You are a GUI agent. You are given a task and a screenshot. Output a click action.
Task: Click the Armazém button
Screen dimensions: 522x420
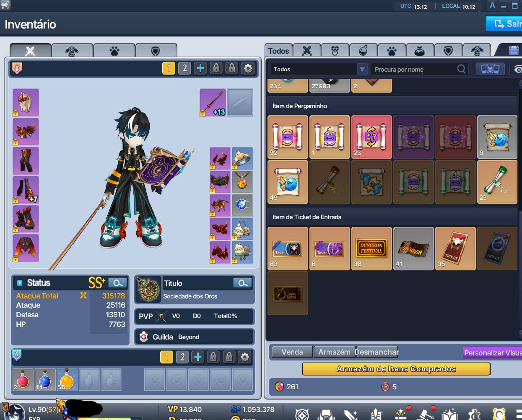pyautogui.click(x=334, y=352)
